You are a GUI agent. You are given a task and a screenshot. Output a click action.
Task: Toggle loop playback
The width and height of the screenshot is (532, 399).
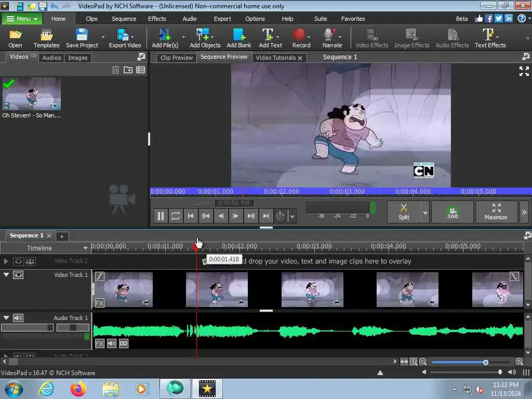coord(176,216)
